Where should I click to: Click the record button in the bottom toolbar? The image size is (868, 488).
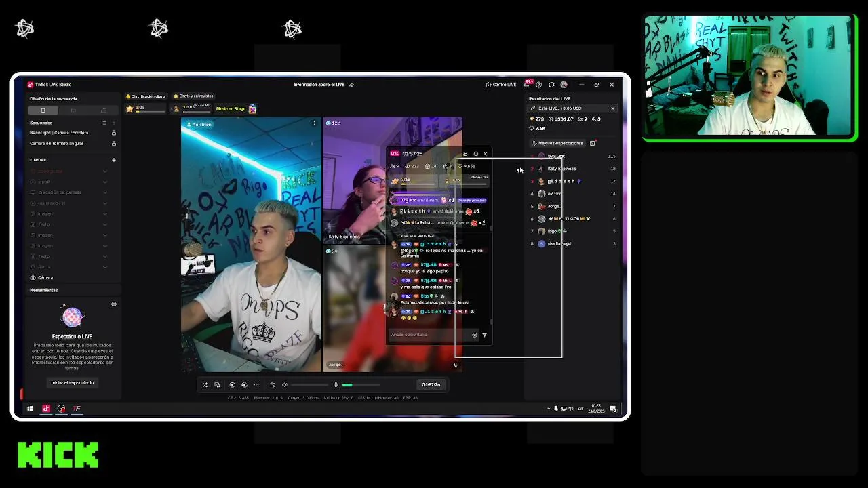(232, 385)
